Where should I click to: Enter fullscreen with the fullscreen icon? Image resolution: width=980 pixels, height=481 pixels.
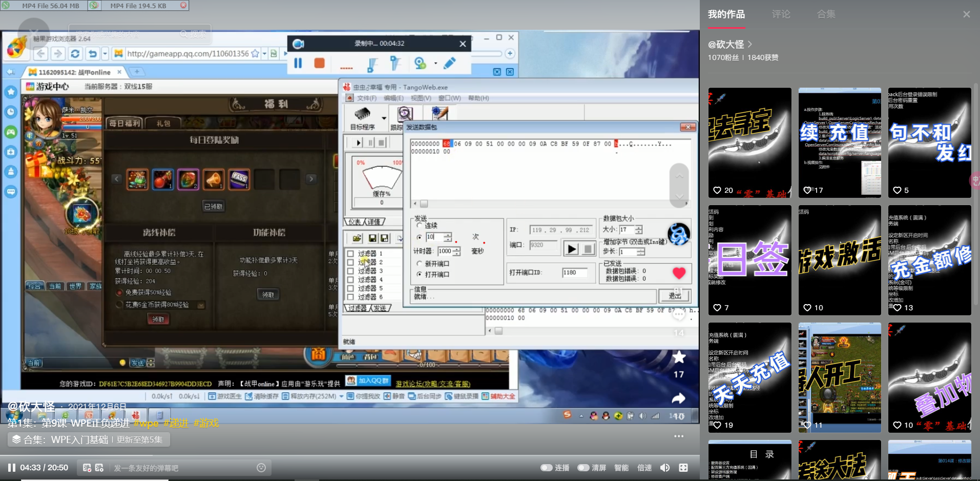(x=683, y=468)
